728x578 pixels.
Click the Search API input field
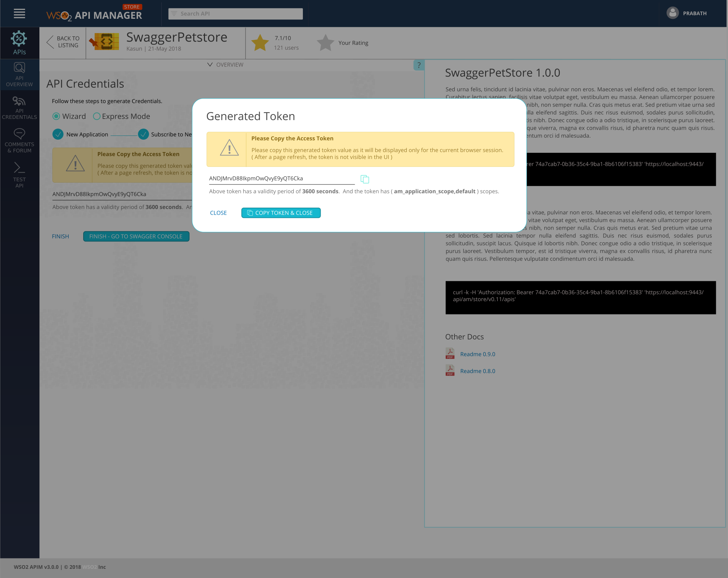click(x=236, y=14)
